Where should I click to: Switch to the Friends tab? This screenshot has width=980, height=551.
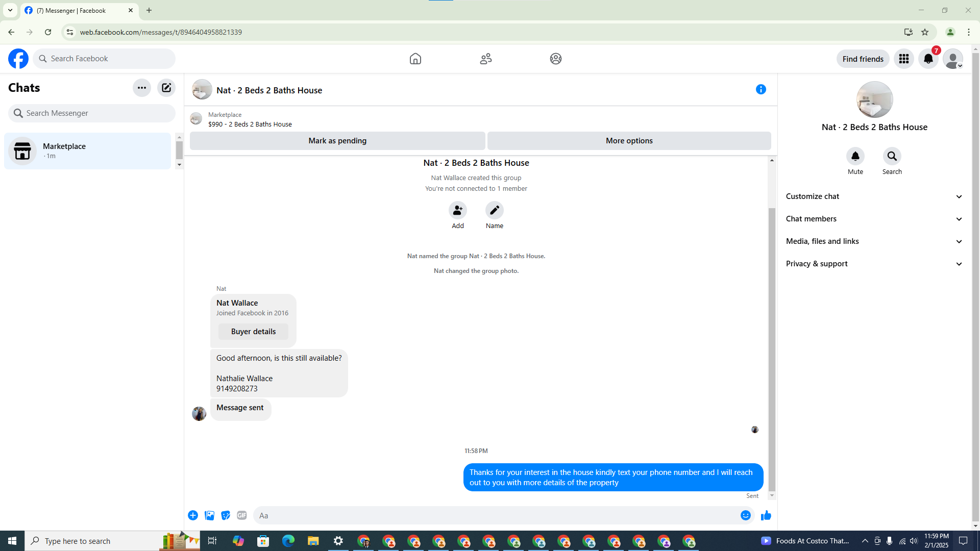pyautogui.click(x=485, y=59)
